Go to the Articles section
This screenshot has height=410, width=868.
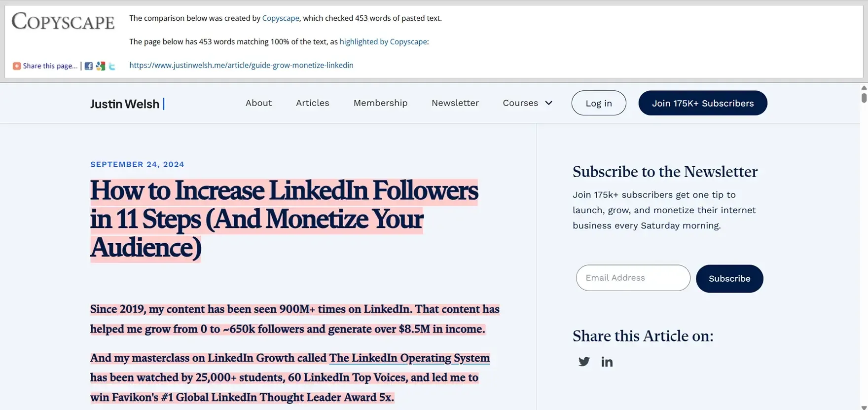(x=313, y=103)
